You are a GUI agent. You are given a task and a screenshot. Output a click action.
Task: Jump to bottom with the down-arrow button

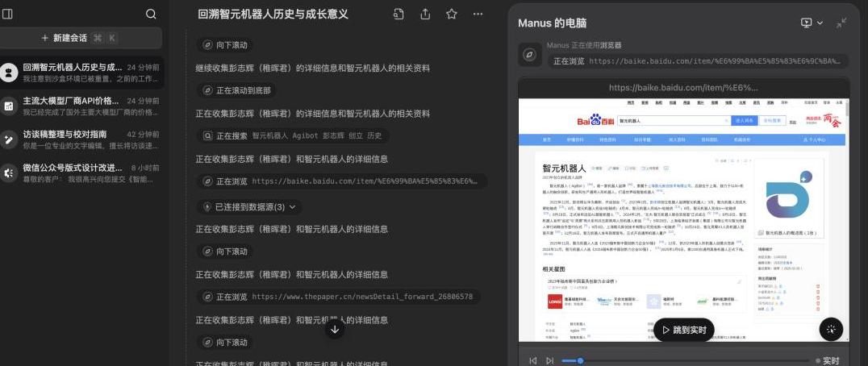click(334, 330)
